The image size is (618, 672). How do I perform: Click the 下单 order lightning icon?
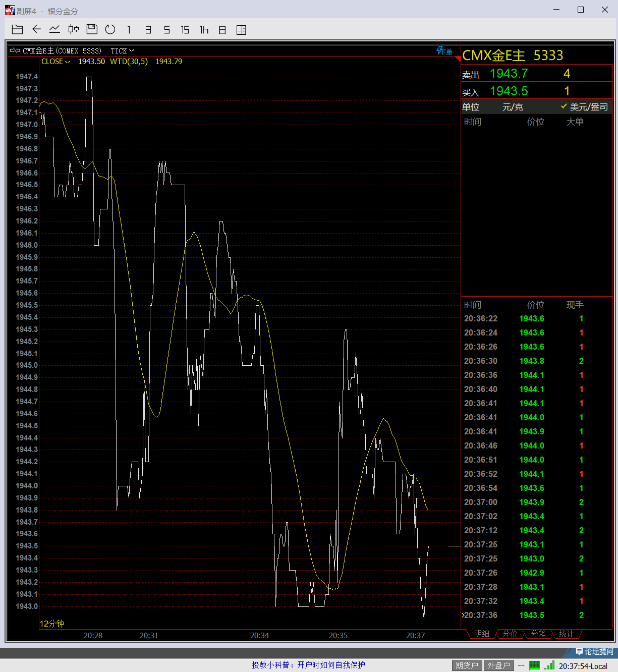tap(444, 51)
